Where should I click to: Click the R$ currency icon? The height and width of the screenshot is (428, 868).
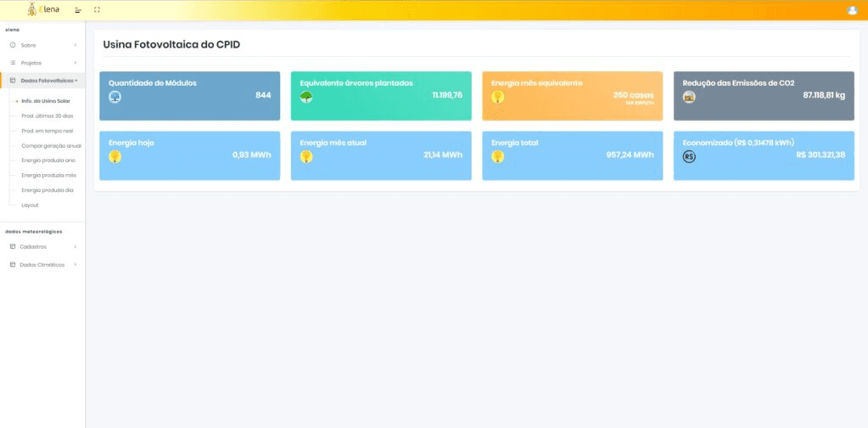(x=689, y=156)
